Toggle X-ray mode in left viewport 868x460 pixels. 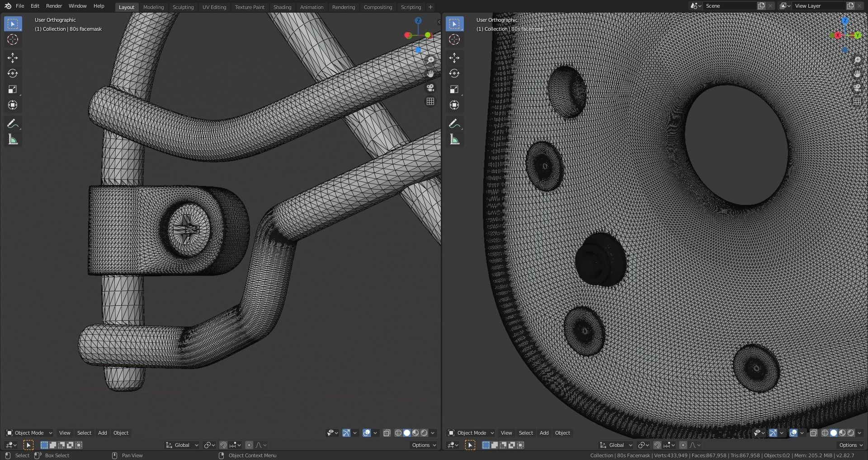pyautogui.click(x=387, y=433)
